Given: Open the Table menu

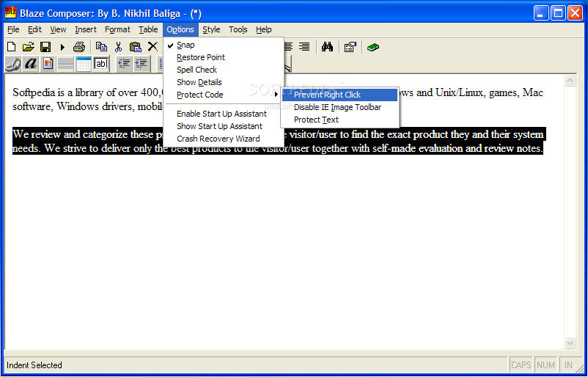Looking at the screenshot, I should pos(148,29).
